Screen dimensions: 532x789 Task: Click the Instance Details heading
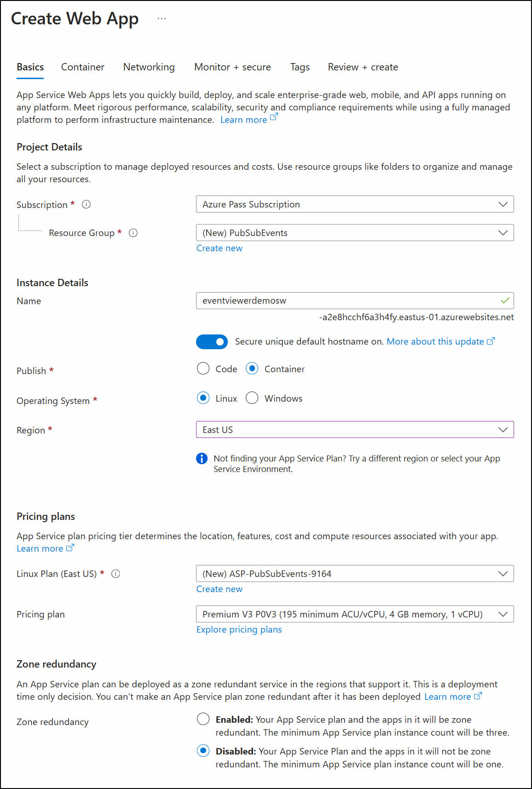coord(52,283)
